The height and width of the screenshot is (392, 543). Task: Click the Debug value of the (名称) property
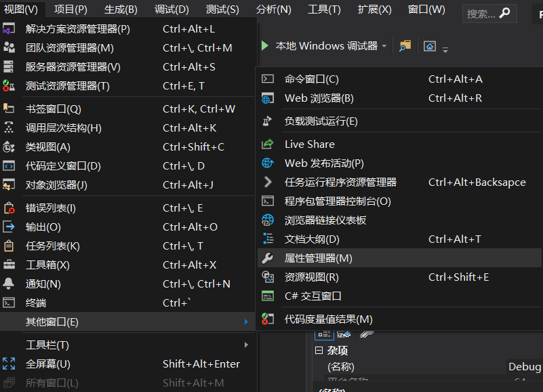pyautogui.click(x=523, y=366)
